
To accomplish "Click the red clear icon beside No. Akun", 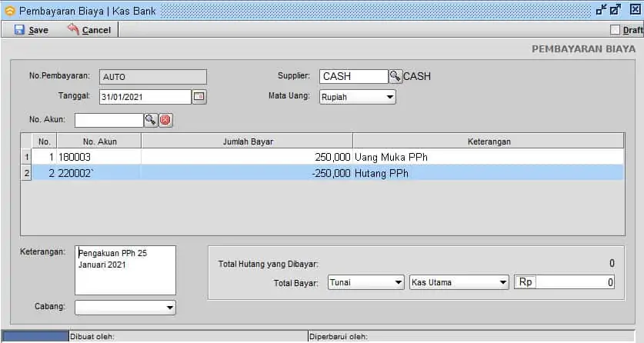I will (x=165, y=120).
